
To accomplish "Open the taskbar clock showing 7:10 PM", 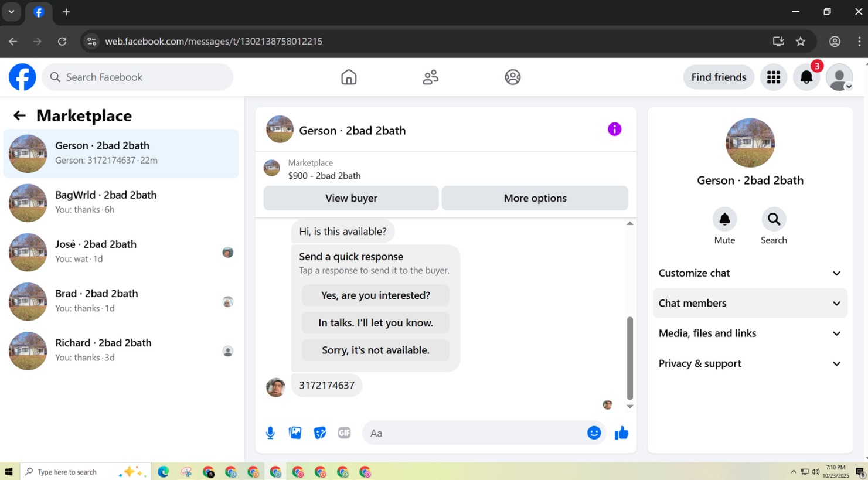I will tap(835, 472).
